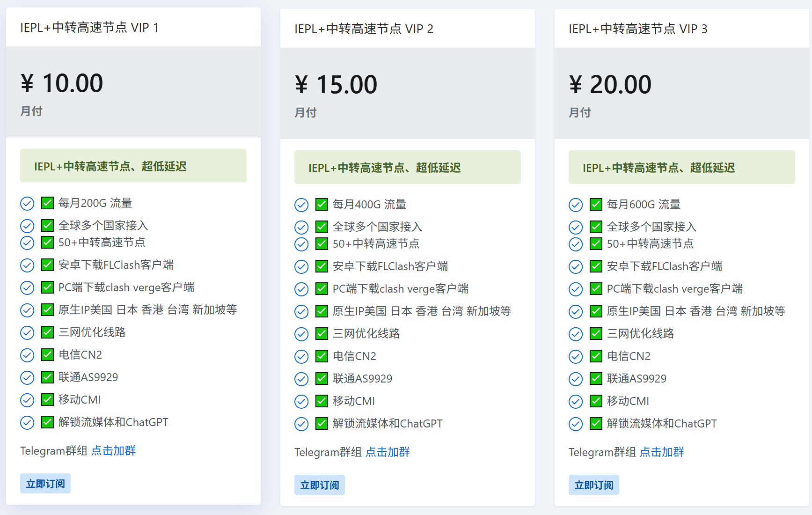
Task: Subscribe to VIP 1 plan with 立即订阅
Action: point(45,484)
